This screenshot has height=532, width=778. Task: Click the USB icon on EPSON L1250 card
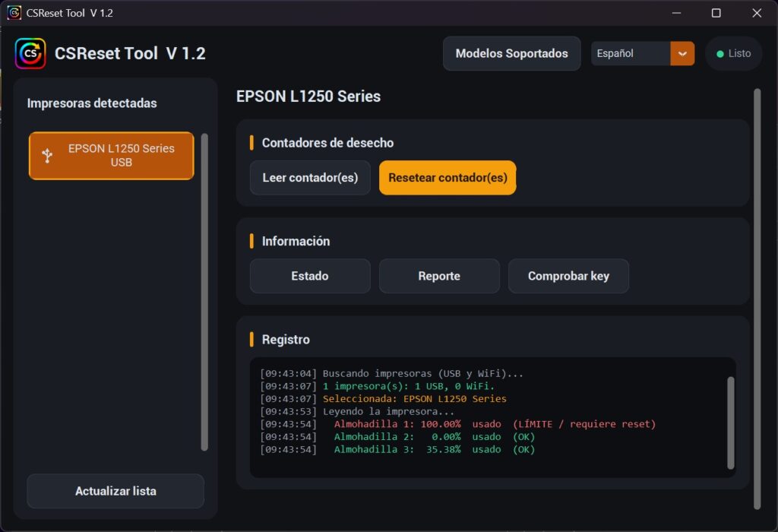pos(47,155)
